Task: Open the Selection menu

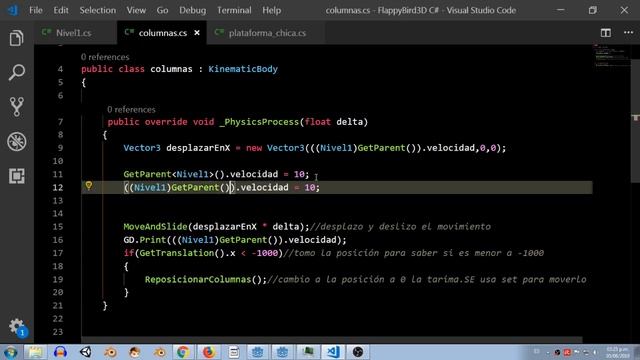Action: [98, 10]
